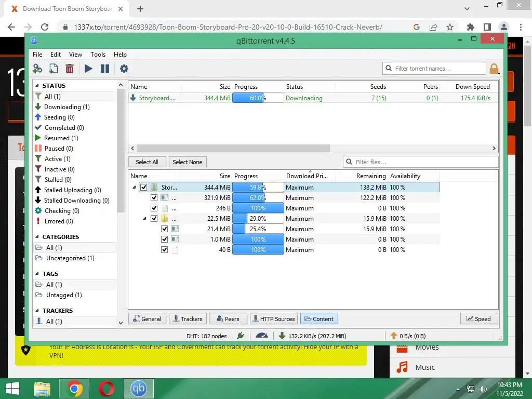
Task: Click the Select None button
Action: (187, 162)
